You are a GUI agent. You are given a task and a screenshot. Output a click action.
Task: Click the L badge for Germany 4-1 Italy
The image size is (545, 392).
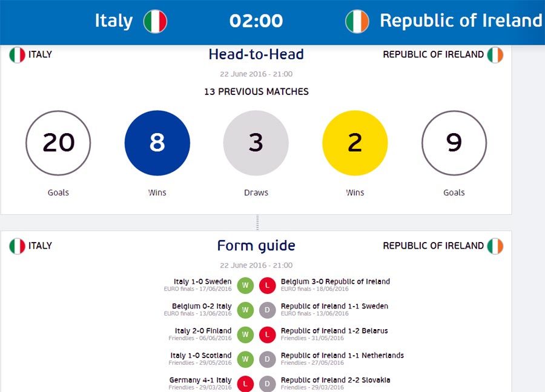pyautogui.click(x=245, y=384)
